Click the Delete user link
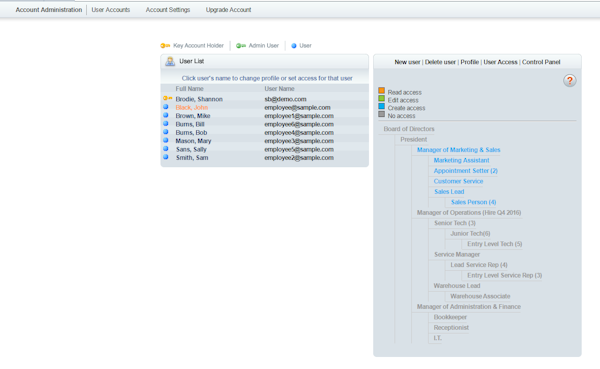 (440, 62)
